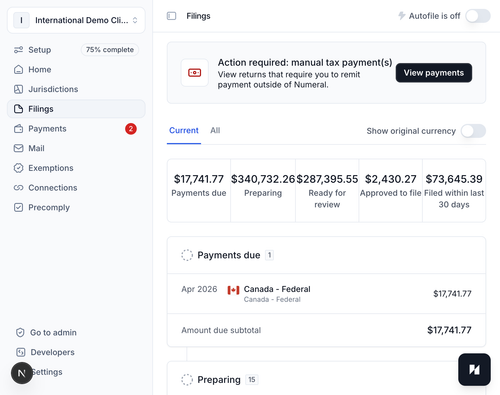Image resolution: width=500 pixels, height=395 pixels.
Task: Click the red Payments notification badge 2
Action: click(x=131, y=129)
